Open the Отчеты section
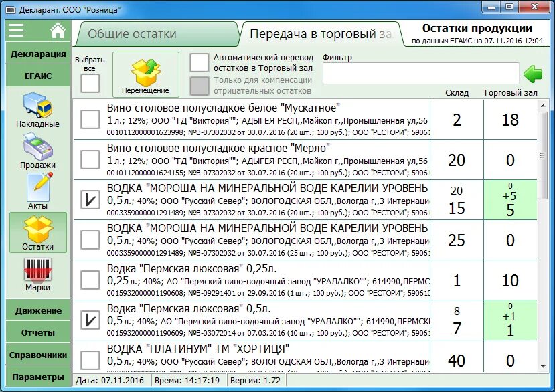This screenshot has width=555, height=392. (37, 332)
